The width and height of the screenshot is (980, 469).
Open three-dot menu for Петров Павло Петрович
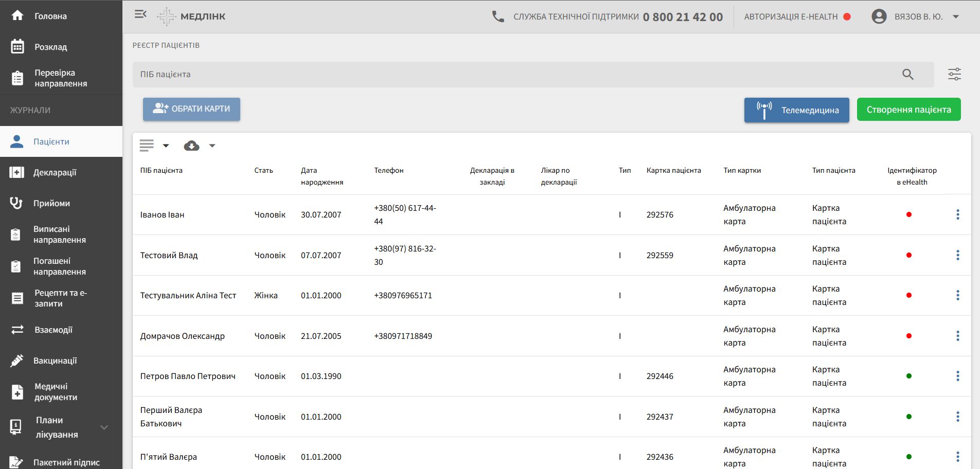(x=957, y=376)
